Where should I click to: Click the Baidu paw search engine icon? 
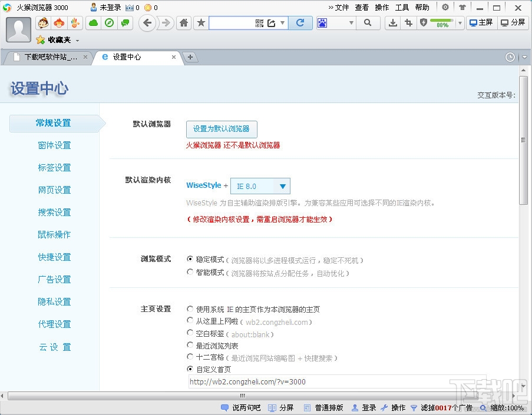[322, 23]
